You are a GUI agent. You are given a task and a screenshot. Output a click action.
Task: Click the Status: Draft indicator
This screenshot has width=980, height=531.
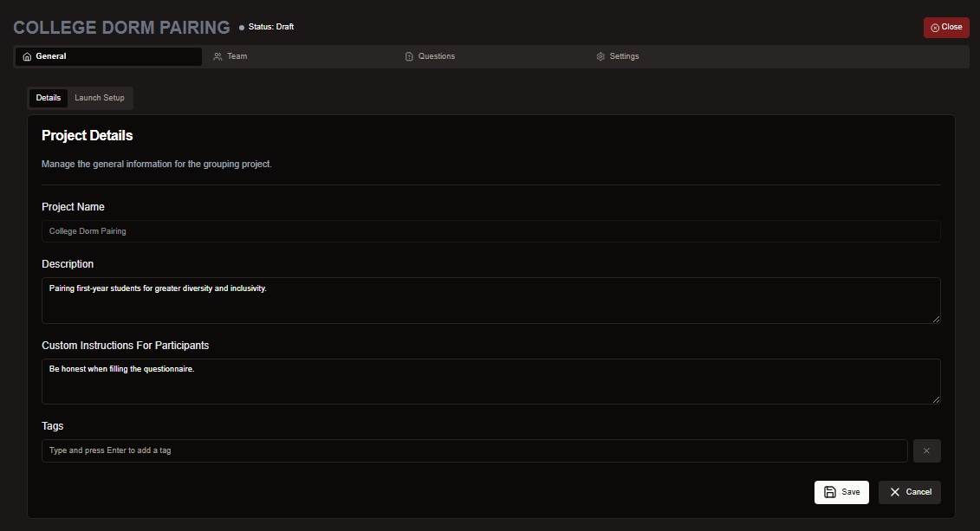tap(267, 27)
